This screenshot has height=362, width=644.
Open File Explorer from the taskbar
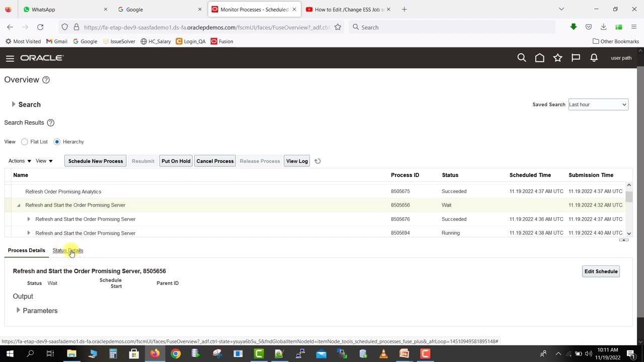71,354
